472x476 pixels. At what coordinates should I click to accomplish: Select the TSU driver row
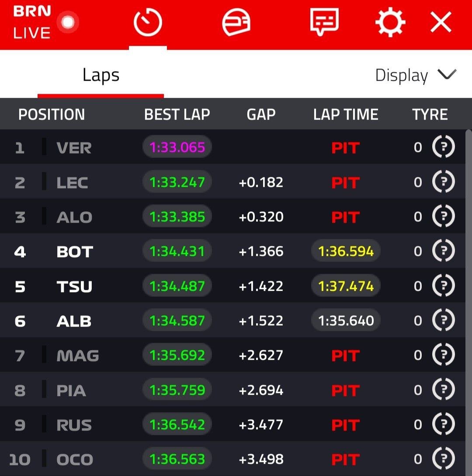74,286
